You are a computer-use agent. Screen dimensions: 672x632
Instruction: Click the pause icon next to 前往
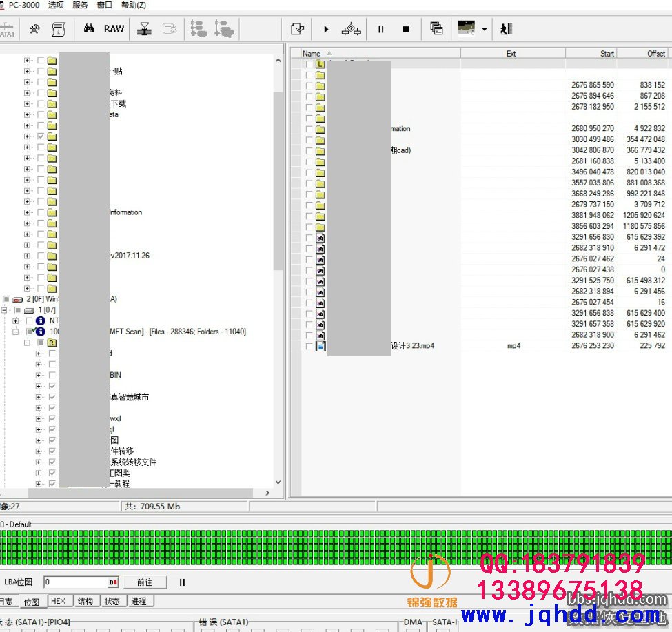[x=182, y=582]
